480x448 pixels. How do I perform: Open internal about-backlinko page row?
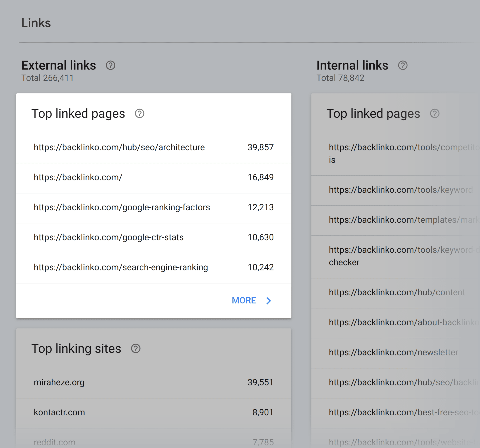[396, 323]
